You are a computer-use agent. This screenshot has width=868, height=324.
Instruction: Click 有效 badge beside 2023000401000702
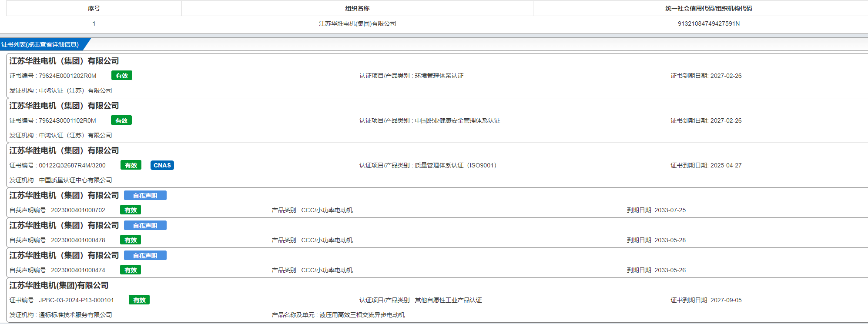pos(131,210)
